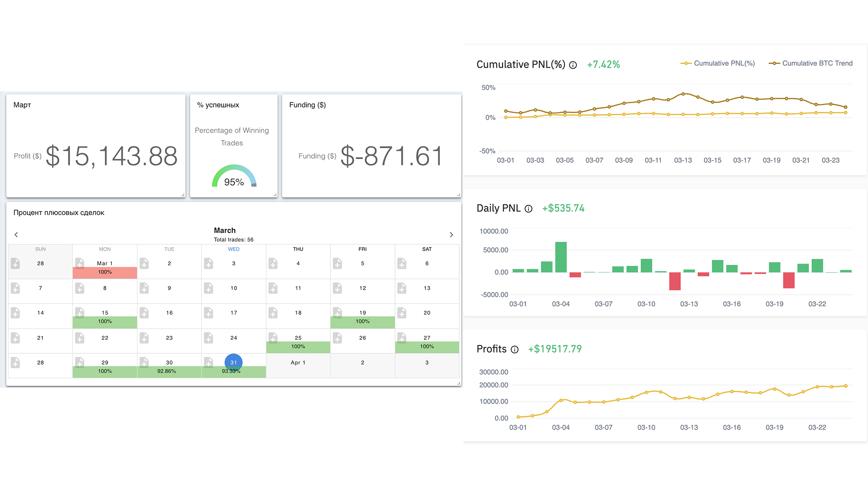Add a note on March 13
Image resolution: width=868 pixels, height=488 pixels.
[x=402, y=288]
